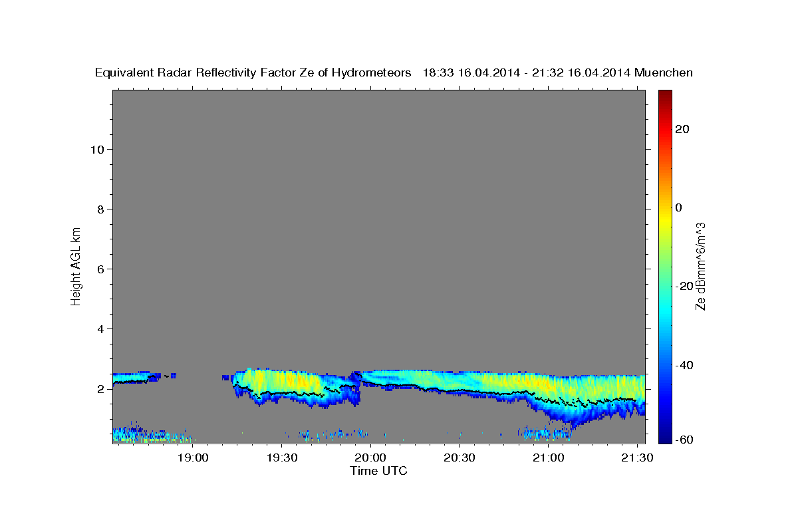Screen dimensions: 798x532
Task: Select the 'Ze dBmm^6/m^3' colorbar label
Action: point(700,265)
